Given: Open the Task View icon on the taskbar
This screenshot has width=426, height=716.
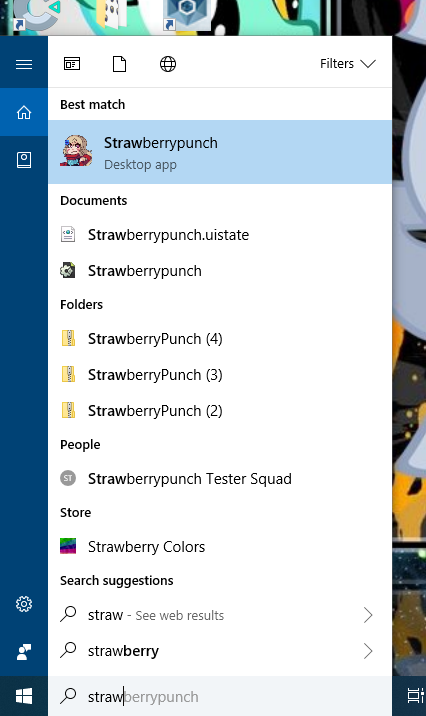Looking at the screenshot, I should pyautogui.click(x=415, y=696).
